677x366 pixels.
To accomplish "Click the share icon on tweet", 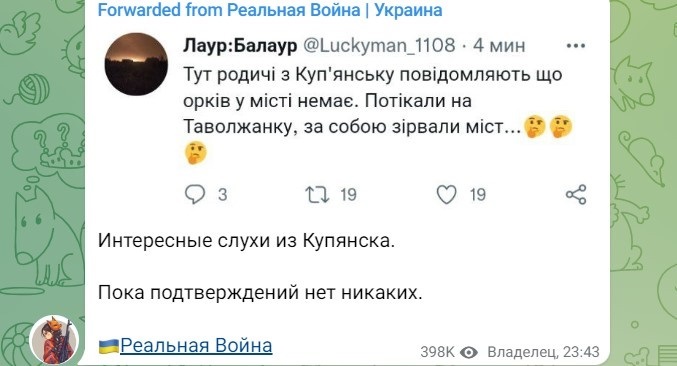I will click(576, 194).
